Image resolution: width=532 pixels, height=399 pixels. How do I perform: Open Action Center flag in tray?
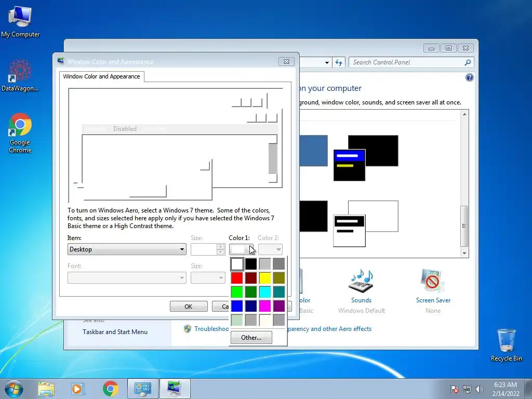[x=455, y=389]
